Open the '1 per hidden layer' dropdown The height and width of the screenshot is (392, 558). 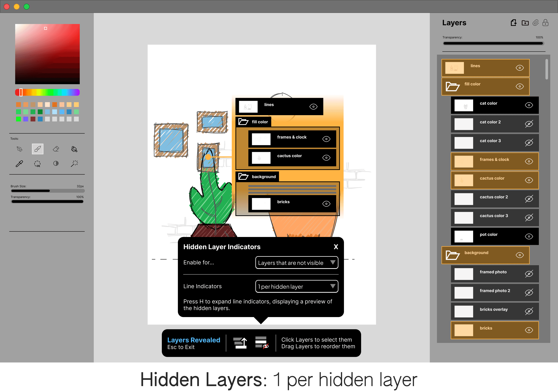click(297, 287)
